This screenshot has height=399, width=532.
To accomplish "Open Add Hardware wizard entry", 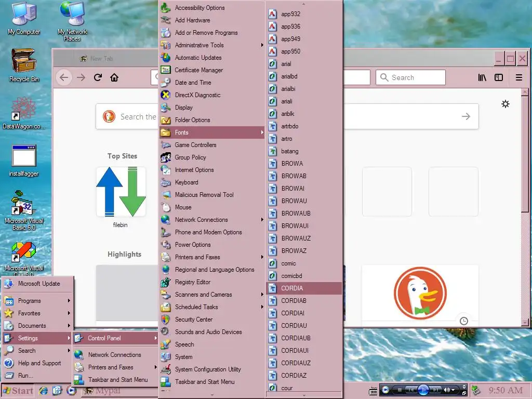I will point(212,20).
